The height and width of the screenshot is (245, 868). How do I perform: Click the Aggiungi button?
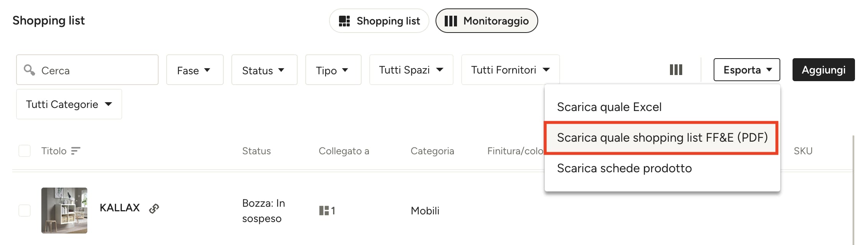click(x=824, y=70)
